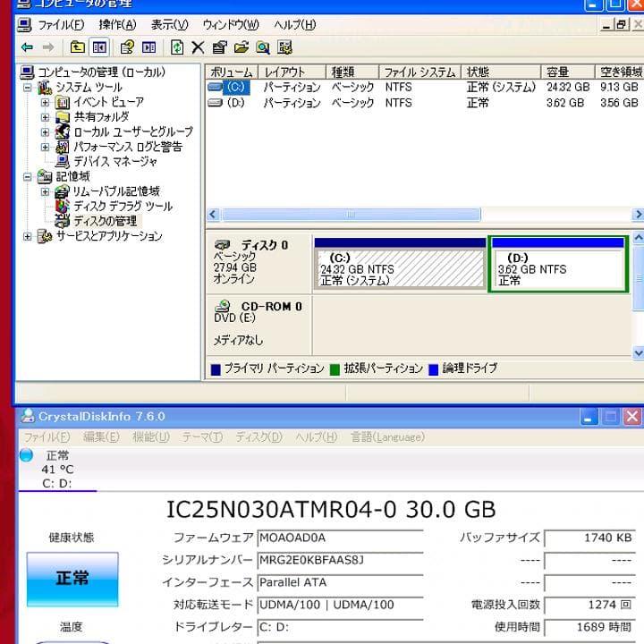Image resolution: width=644 pixels, height=644 pixels.
Task: Click the Back arrow toolbar icon
Action: click(x=27, y=47)
